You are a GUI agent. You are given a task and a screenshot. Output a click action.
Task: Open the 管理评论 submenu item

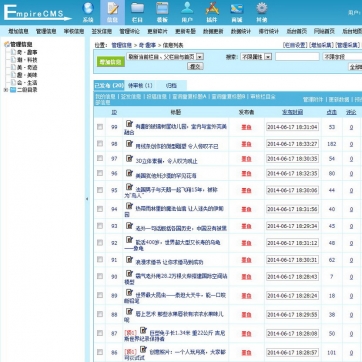click(130, 31)
